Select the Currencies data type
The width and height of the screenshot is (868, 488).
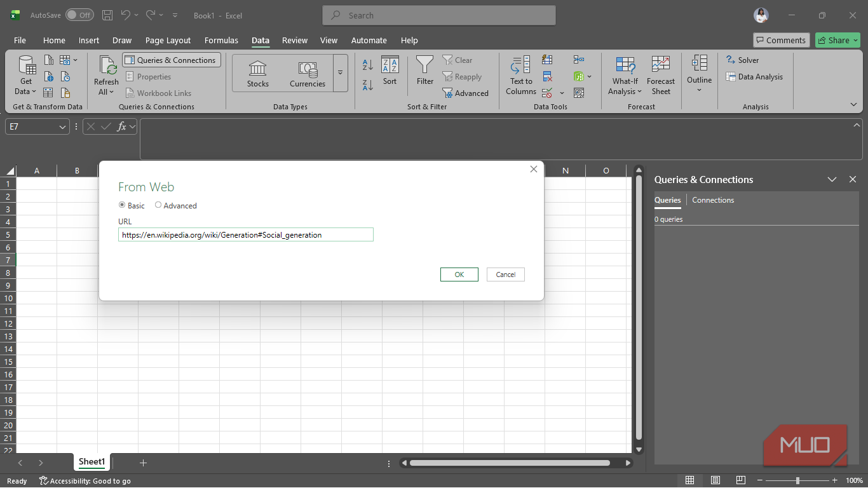[308, 74]
